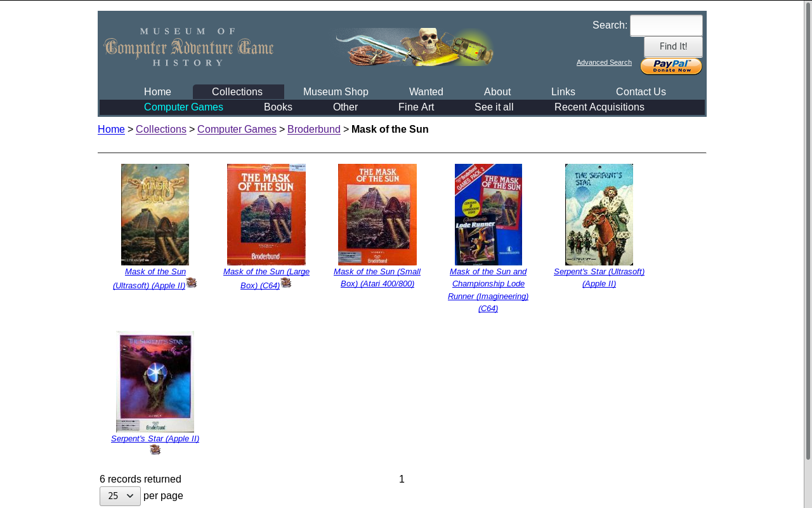This screenshot has width=812, height=508.
Task: Open Mask of the Sun Ultrasoft cover thumbnail
Action: (155, 214)
